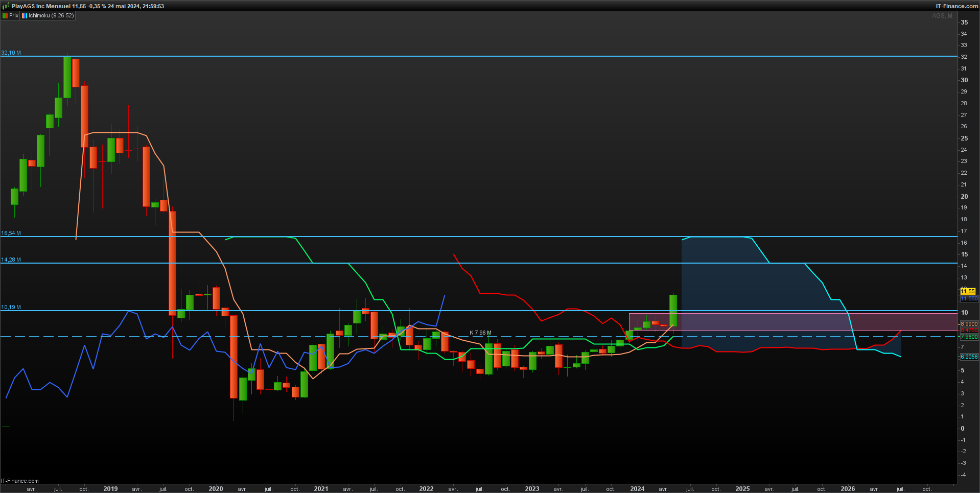Click the AGS, M symbol watermark label

pos(942,16)
